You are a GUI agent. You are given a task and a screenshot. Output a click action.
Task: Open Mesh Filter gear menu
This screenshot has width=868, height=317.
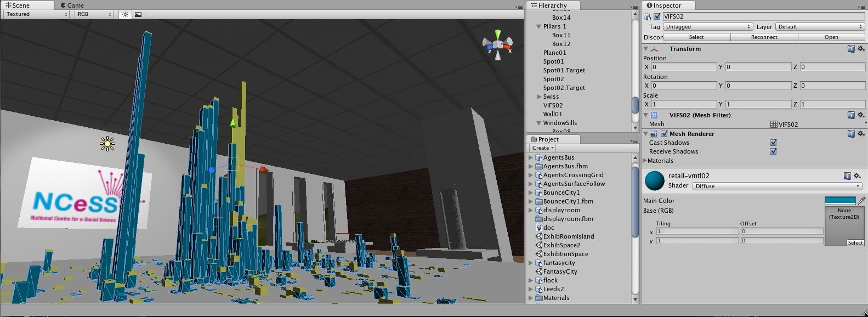[x=861, y=115]
